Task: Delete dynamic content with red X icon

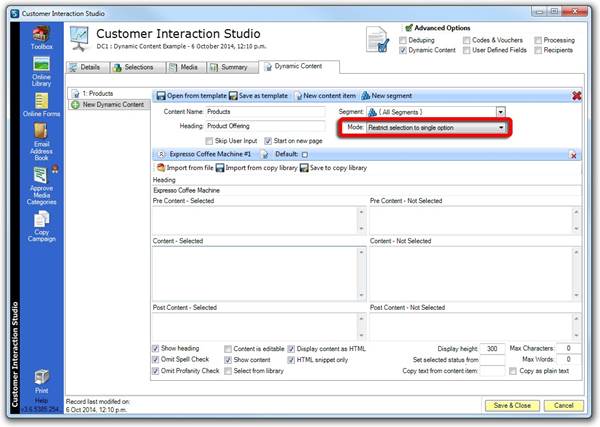Action: pos(577,96)
